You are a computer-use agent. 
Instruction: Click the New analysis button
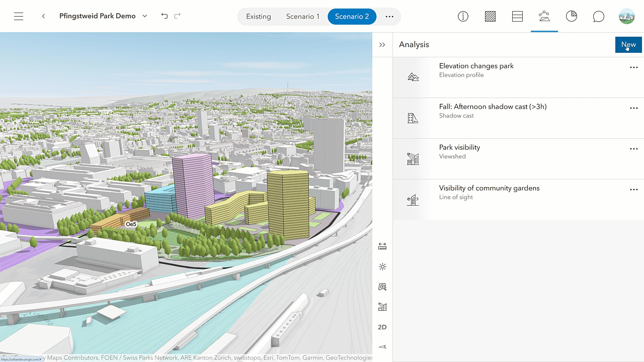628,44
